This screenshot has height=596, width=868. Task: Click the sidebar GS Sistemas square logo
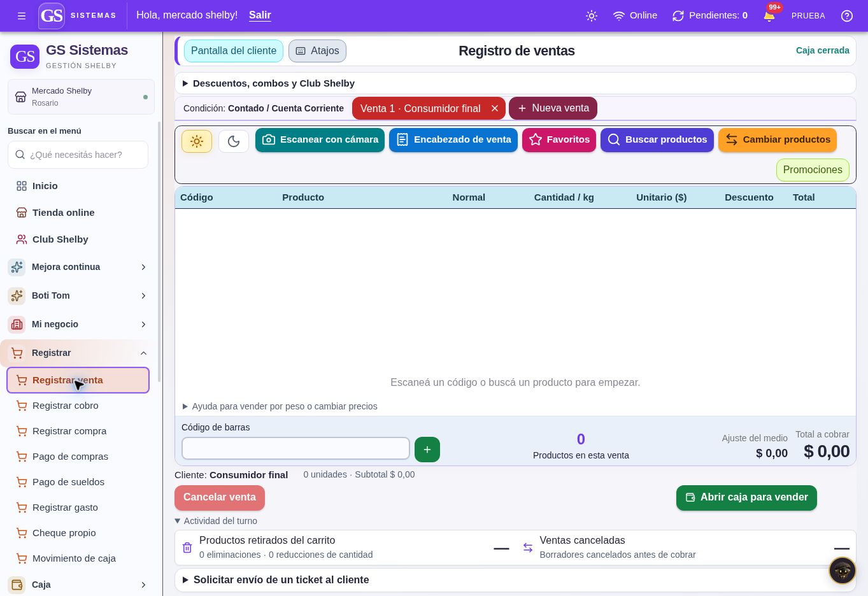click(x=25, y=56)
